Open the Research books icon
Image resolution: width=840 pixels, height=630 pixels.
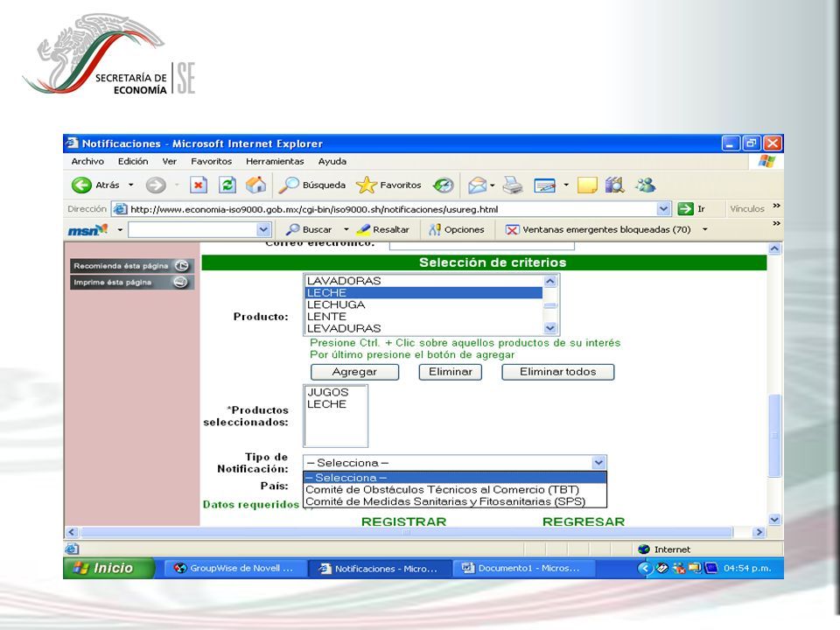(615, 185)
